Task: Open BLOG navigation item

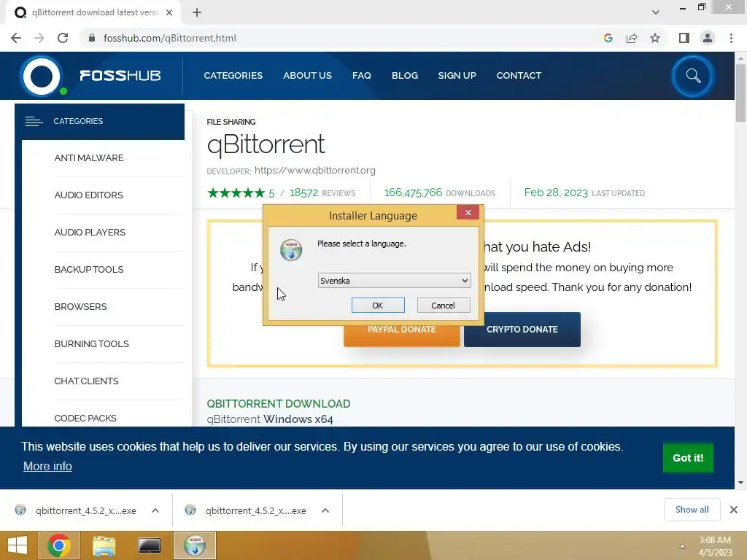Action: click(405, 76)
